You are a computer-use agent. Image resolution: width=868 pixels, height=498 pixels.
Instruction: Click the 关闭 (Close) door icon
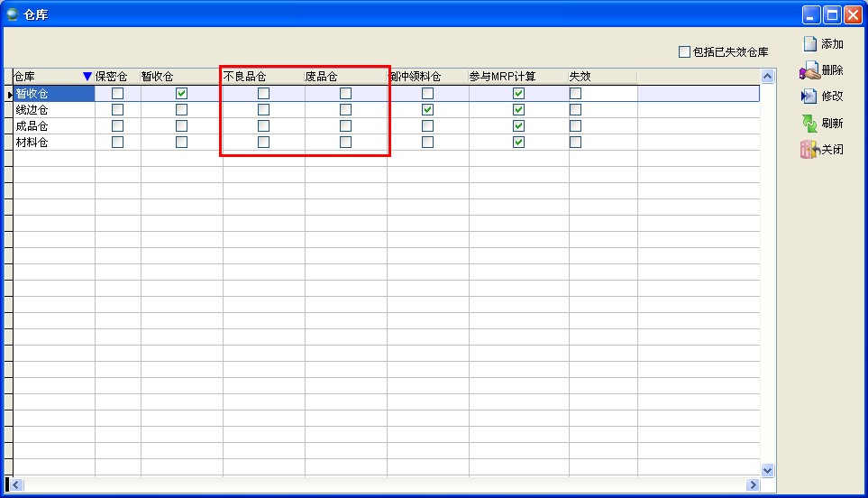coord(809,150)
